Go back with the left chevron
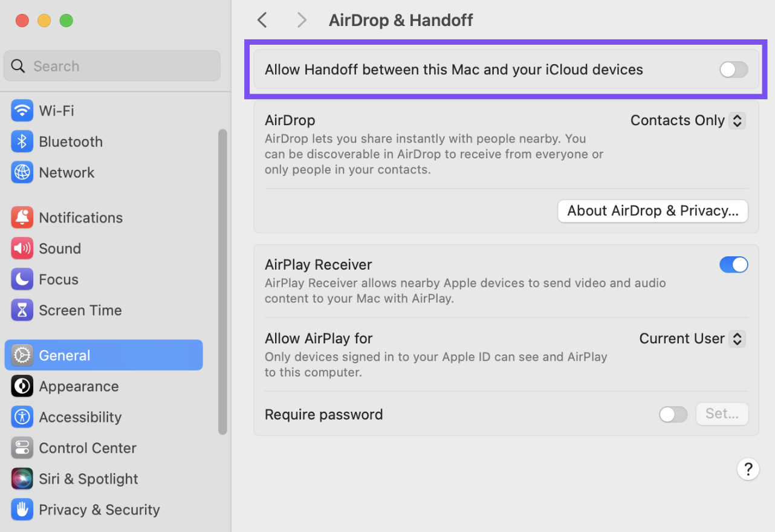Image resolution: width=775 pixels, height=532 pixels. 262,20
